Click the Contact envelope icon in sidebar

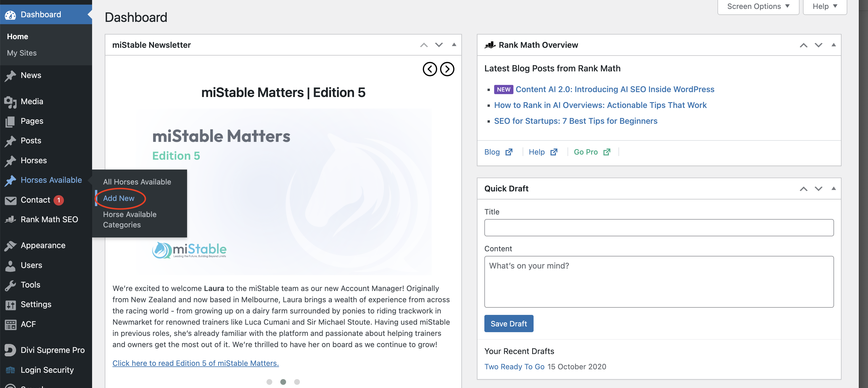point(10,201)
